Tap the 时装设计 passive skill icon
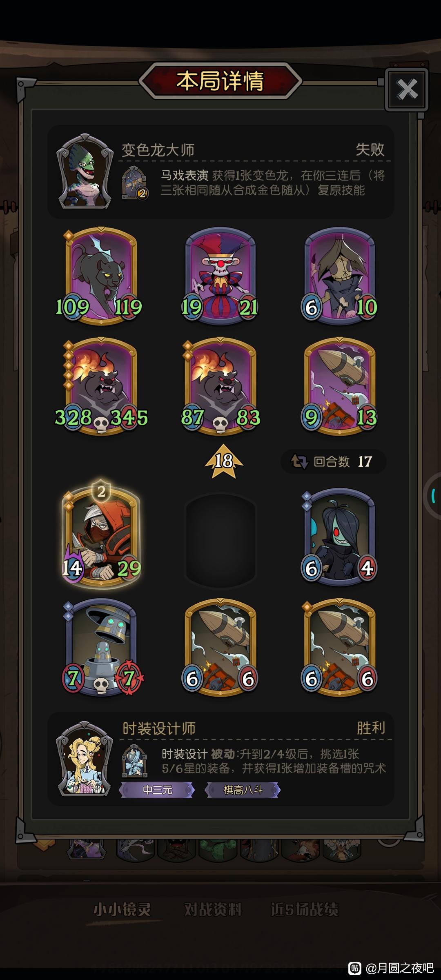 pyautogui.click(x=134, y=761)
